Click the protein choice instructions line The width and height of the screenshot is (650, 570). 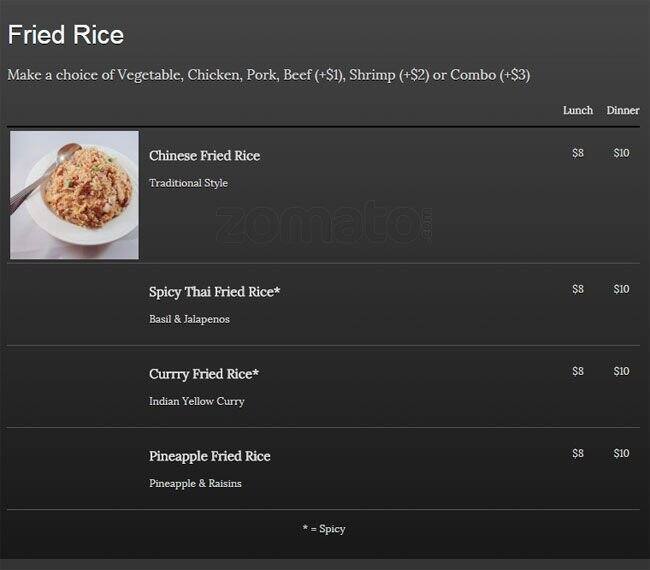pyautogui.click(x=268, y=75)
